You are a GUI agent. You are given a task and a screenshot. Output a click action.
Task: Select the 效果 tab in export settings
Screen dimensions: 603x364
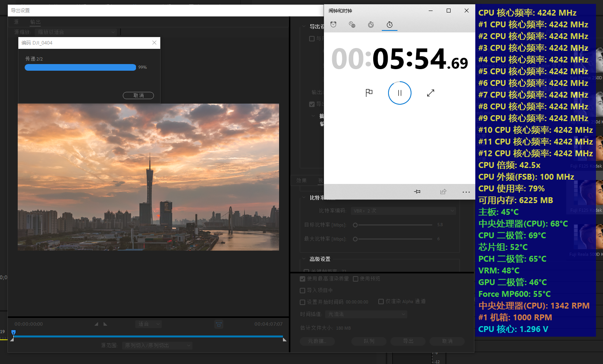click(301, 181)
